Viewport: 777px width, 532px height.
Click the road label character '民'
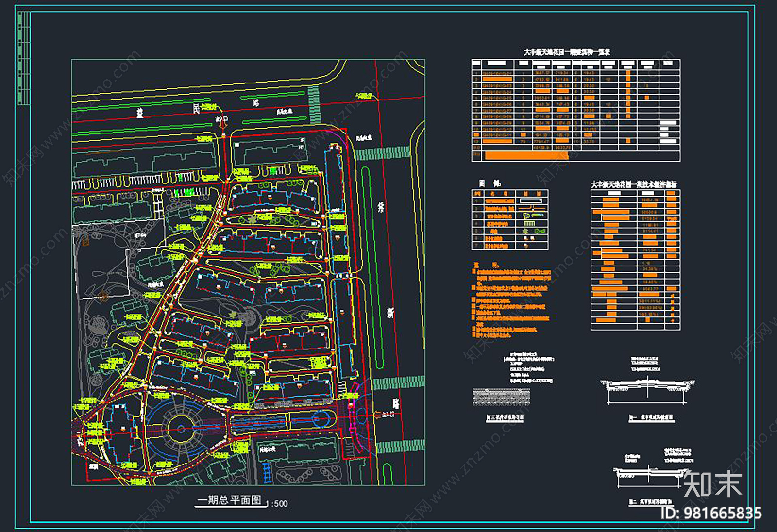pos(196,108)
